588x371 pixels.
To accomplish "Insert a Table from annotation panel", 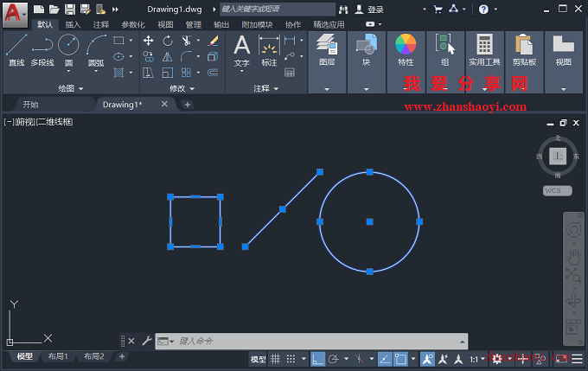I will (290, 73).
